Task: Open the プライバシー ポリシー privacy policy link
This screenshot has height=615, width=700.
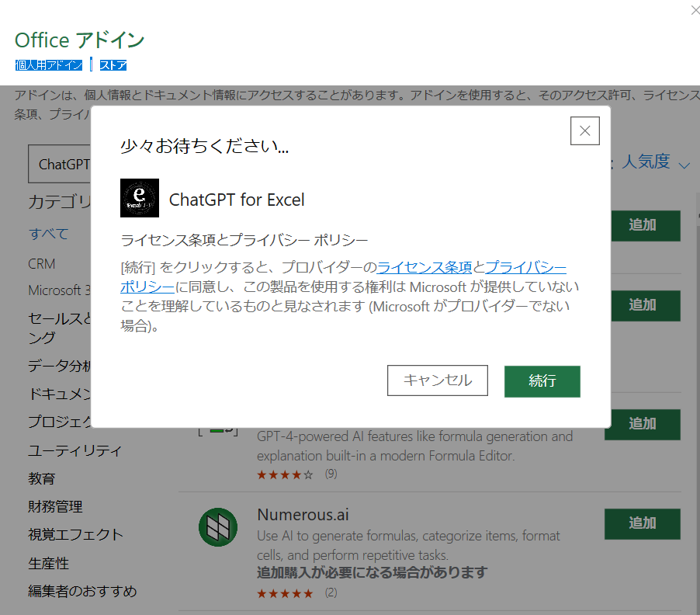Action: (x=525, y=267)
